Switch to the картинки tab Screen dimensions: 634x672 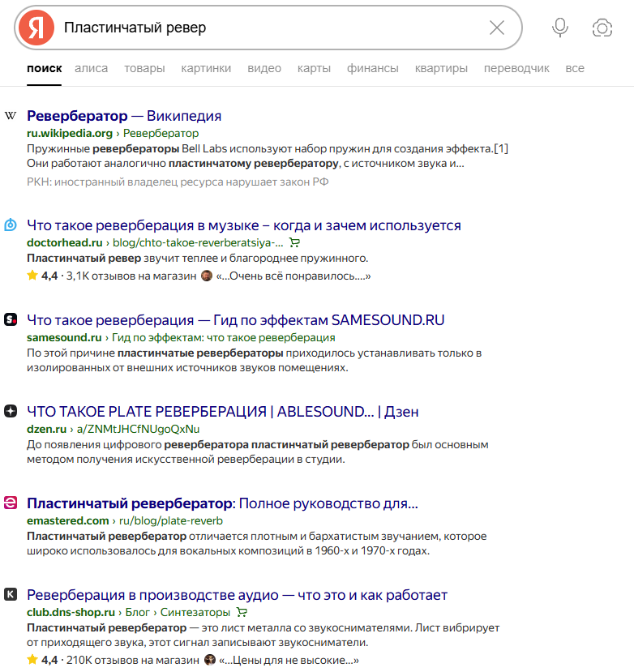tap(206, 68)
